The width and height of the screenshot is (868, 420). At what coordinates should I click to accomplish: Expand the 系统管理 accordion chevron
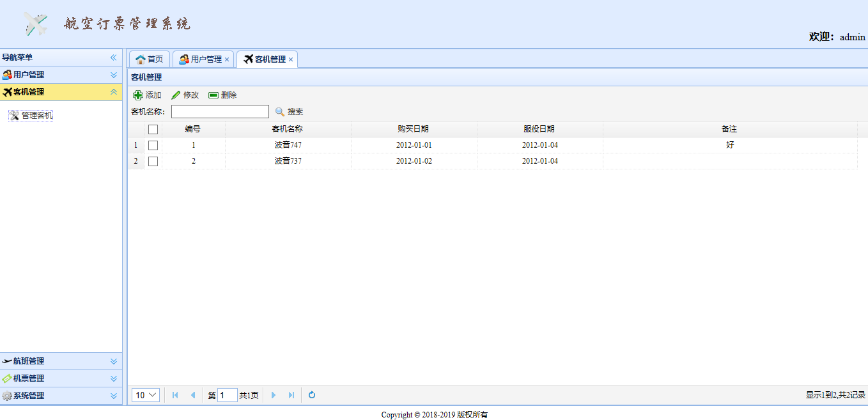[114, 396]
